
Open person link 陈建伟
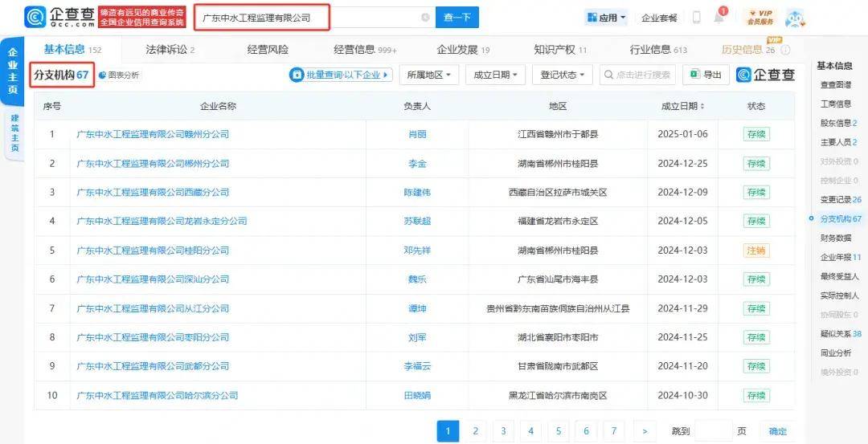[x=417, y=193]
